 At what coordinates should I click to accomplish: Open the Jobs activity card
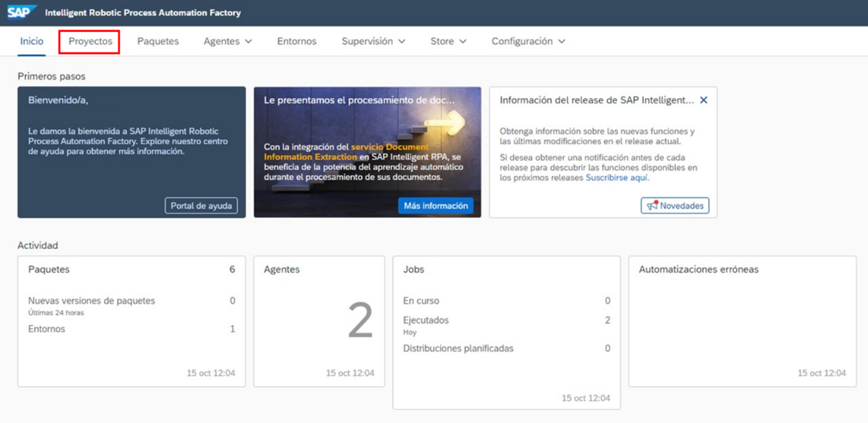pos(506,332)
